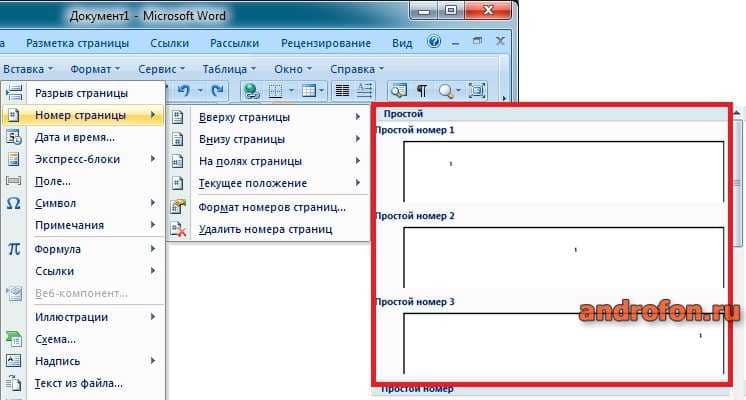Open the Сервис menu dropdown
746x400 pixels.
click(x=161, y=69)
